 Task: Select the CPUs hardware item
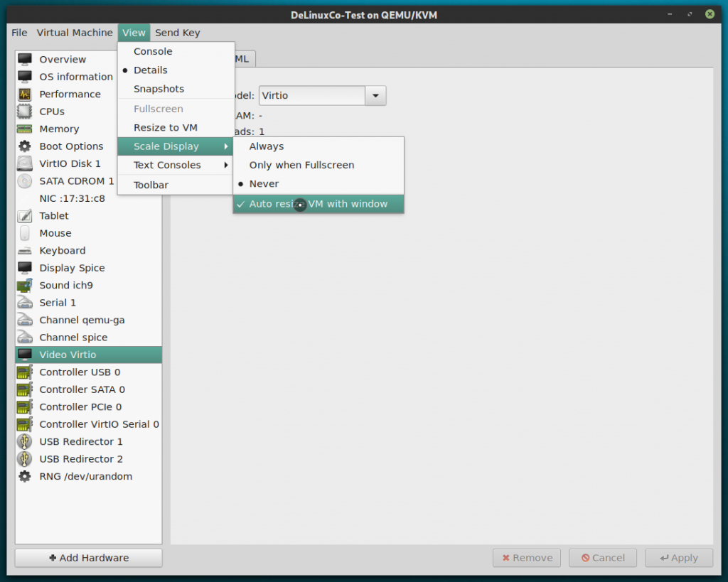pos(53,112)
